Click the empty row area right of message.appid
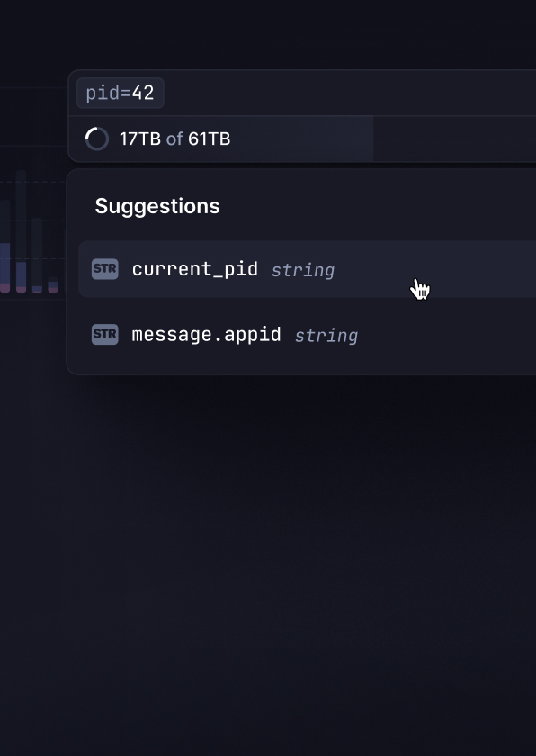This screenshot has width=536, height=756. coord(447,334)
